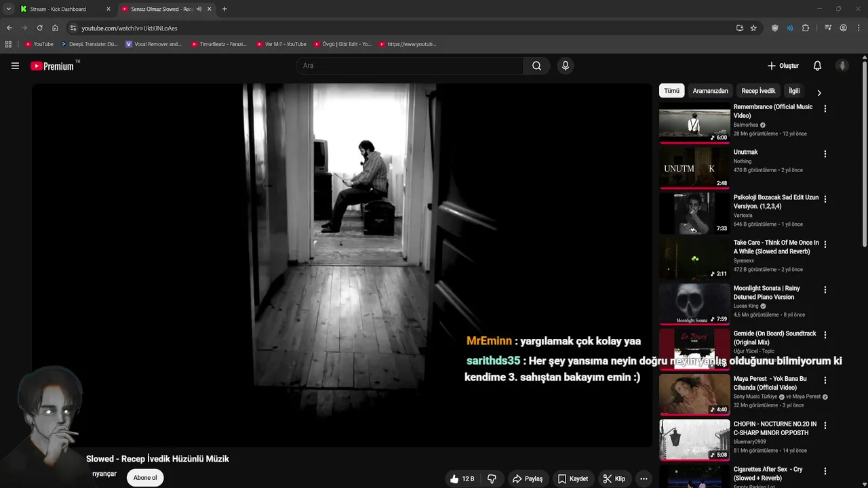Viewport: 868px width, 488px height.
Task: Open the YouTube guide hamburger menu
Action: pos(15,66)
